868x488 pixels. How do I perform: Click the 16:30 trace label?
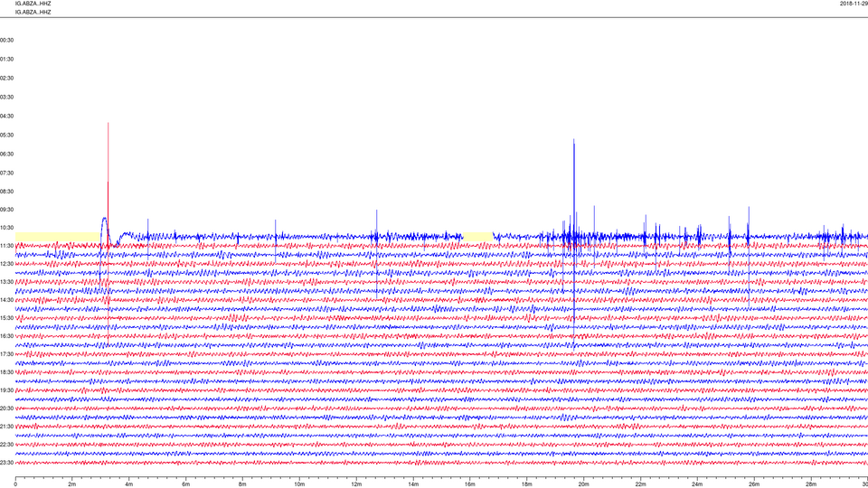tap(6, 336)
